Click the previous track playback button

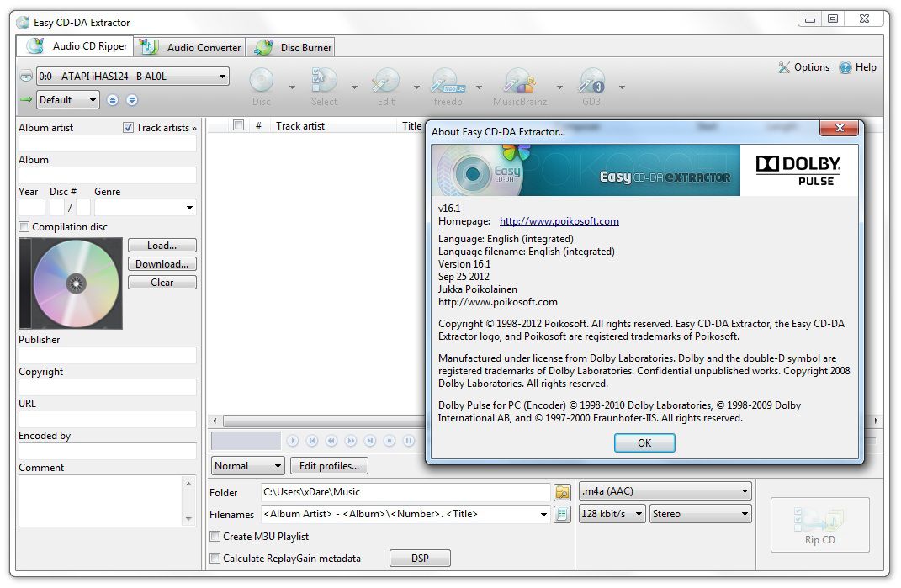coord(312,441)
